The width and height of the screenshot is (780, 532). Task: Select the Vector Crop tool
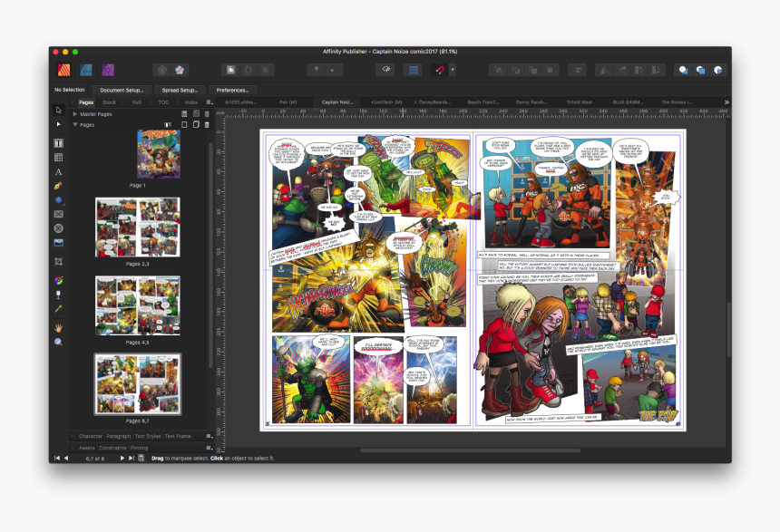(x=58, y=262)
